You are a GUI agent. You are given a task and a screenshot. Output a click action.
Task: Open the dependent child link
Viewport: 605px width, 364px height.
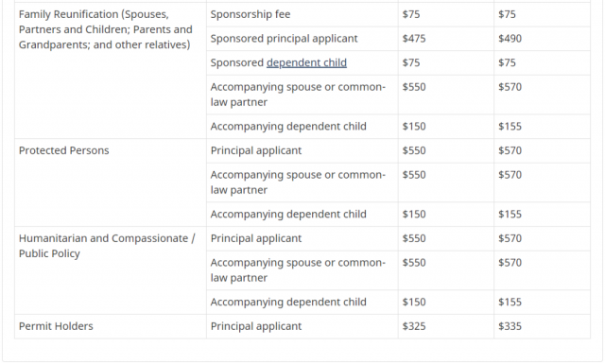pyautogui.click(x=306, y=62)
